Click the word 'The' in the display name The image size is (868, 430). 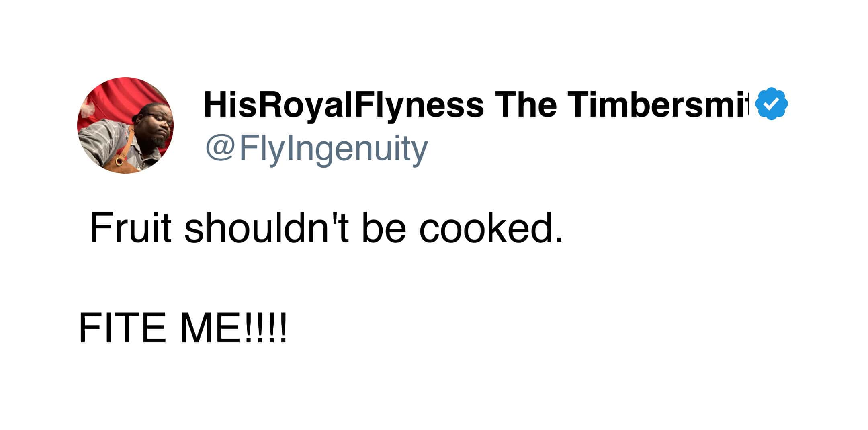click(526, 104)
